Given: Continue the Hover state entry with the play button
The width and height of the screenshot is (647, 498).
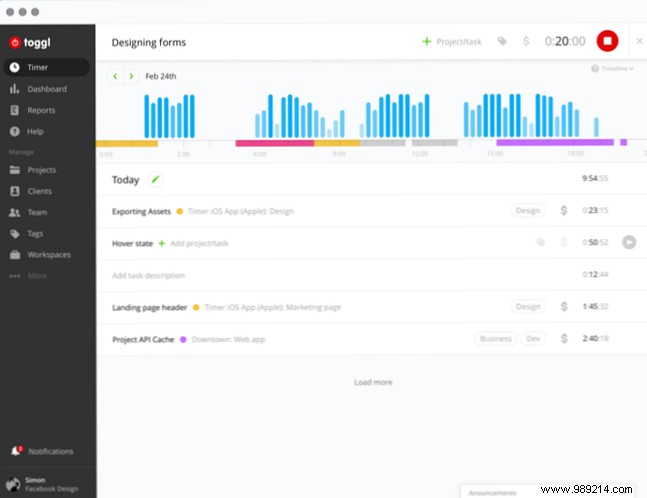Looking at the screenshot, I should pos(629,242).
